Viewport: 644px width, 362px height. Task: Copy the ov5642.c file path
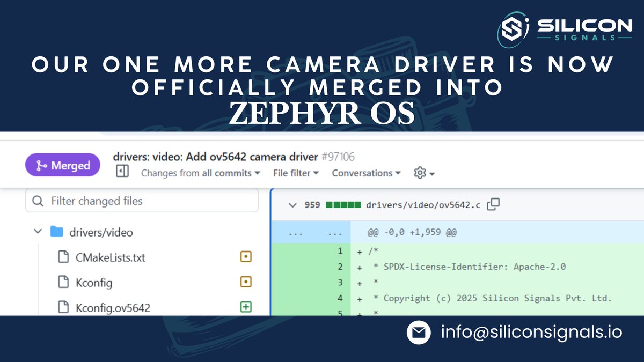pos(493,204)
